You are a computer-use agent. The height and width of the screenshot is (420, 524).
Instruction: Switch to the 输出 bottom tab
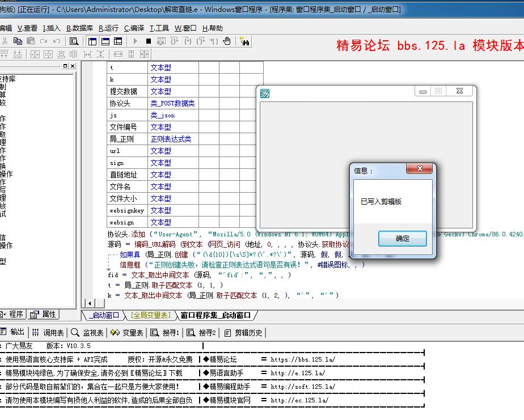(x=12, y=332)
